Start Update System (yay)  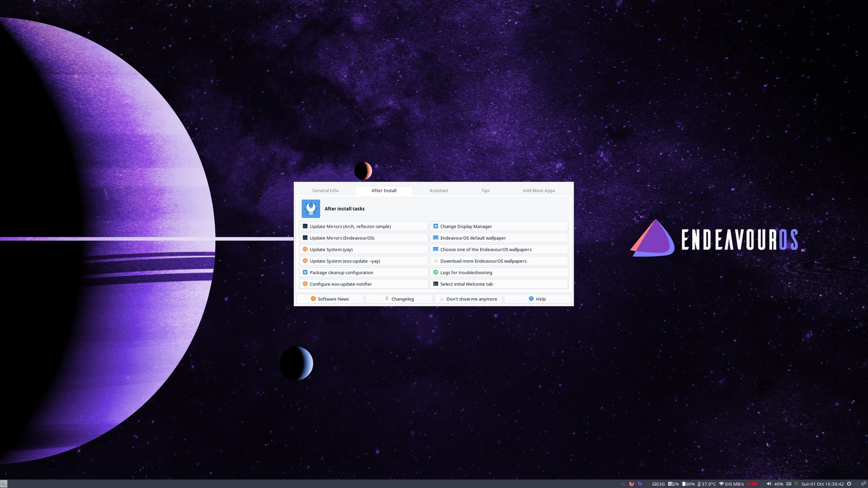pos(363,249)
